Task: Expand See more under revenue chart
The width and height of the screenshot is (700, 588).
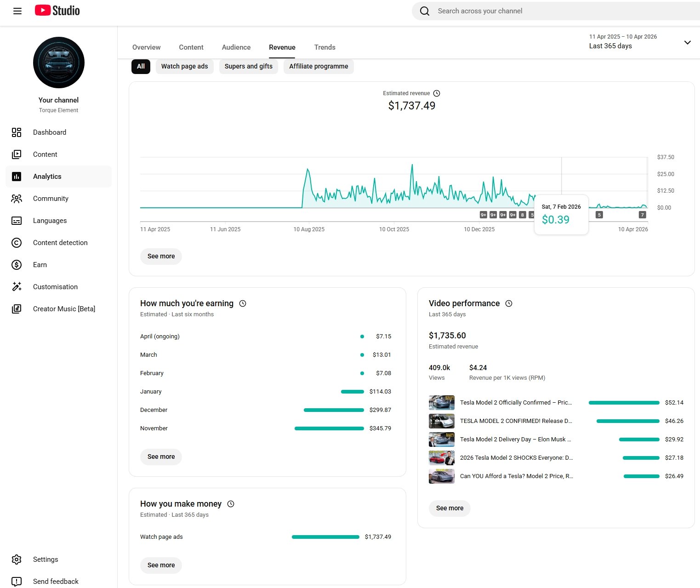Action: pos(161,256)
